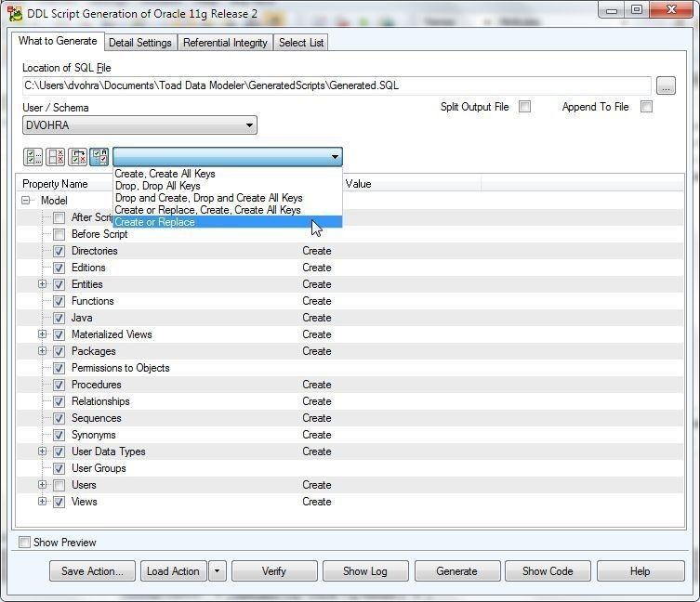This screenshot has height=602, width=700.
Task: Choose 'Create, Create All Keys' option
Action: pyautogui.click(x=228, y=174)
